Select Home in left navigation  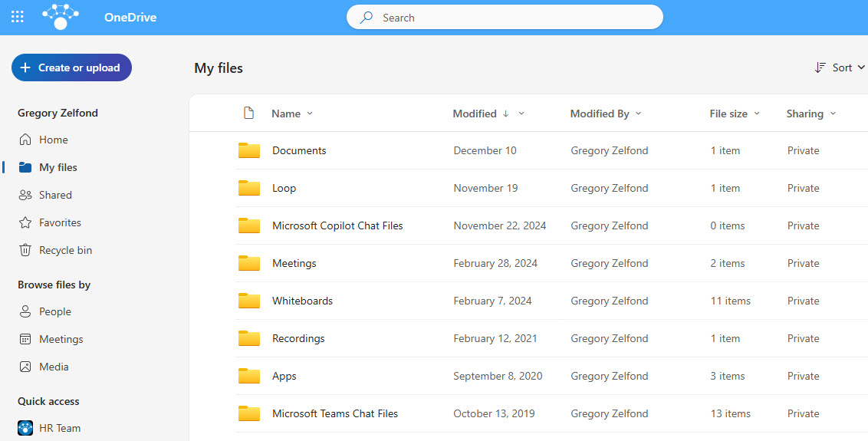click(x=53, y=140)
